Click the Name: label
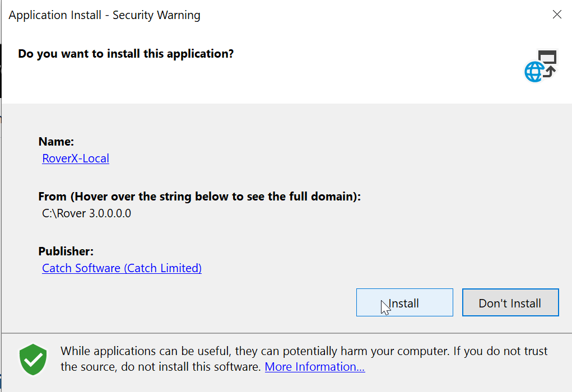This screenshot has width=572, height=392. pos(56,142)
